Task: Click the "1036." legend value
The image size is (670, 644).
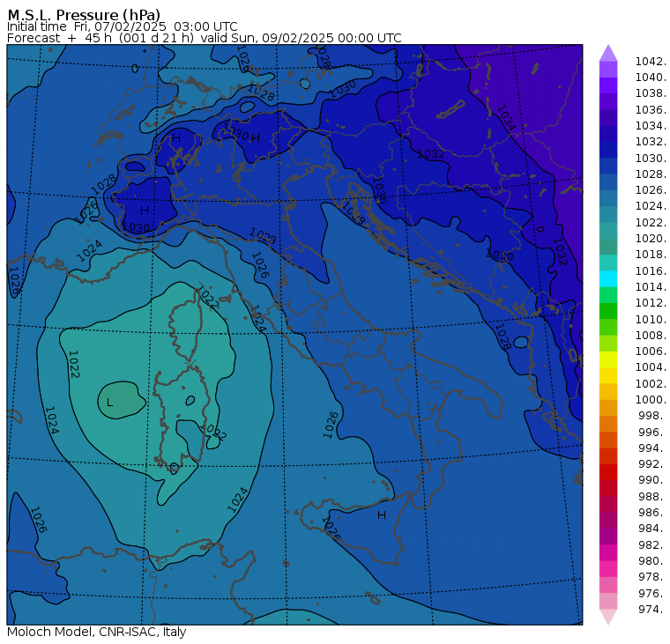Action: pos(651,110)
